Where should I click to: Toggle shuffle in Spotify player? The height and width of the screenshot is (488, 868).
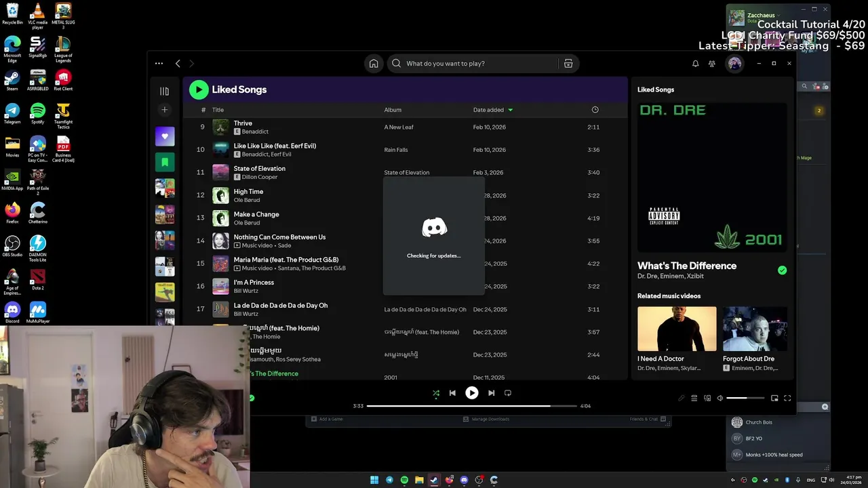pos(436,393)
